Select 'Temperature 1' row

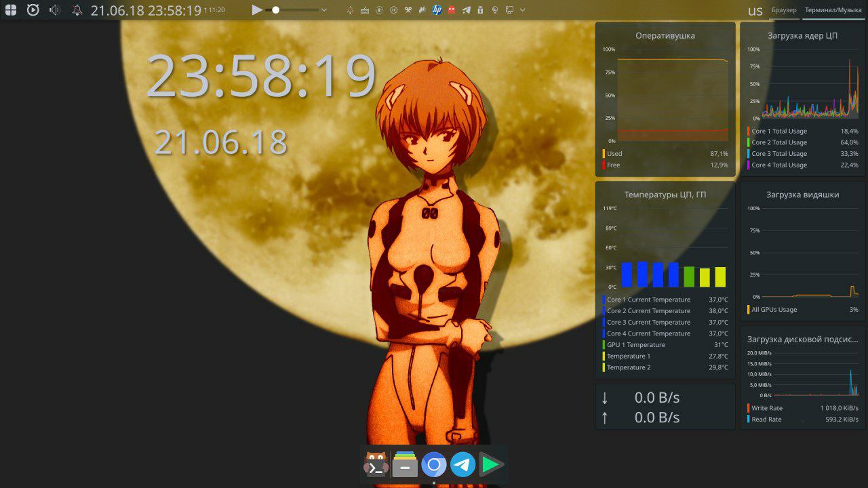(x=665, y=356)
